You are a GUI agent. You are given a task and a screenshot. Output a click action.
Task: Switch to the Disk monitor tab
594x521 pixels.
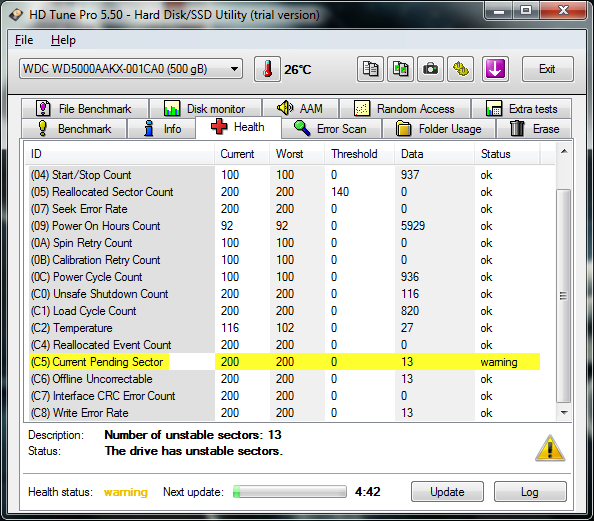point(206,109)
